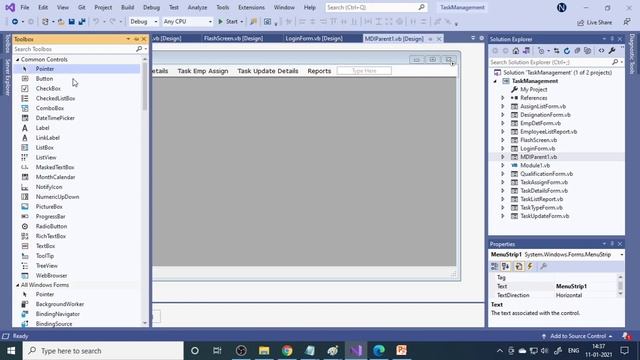Switch to LoginForm.vb [Design] tab
The width and height of the screenshot is (640, 360).
[x=314, y=38]
